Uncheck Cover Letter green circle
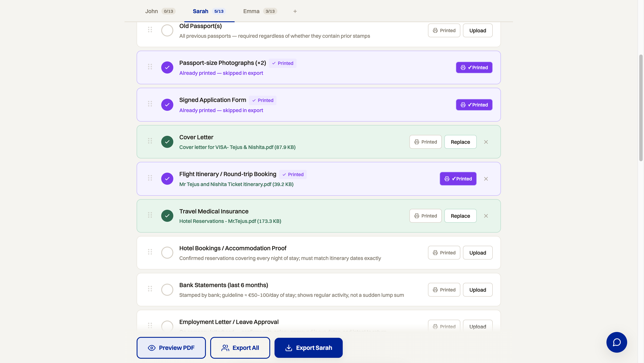644x363 pixels. pos(167,142)
